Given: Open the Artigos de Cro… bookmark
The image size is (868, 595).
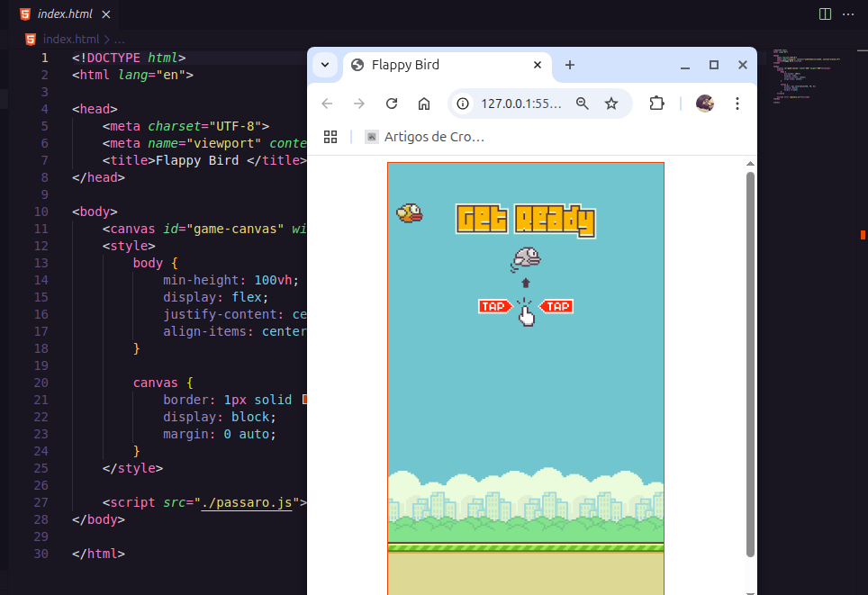Looking at the screenshot, I should click(x=425, y=137).
